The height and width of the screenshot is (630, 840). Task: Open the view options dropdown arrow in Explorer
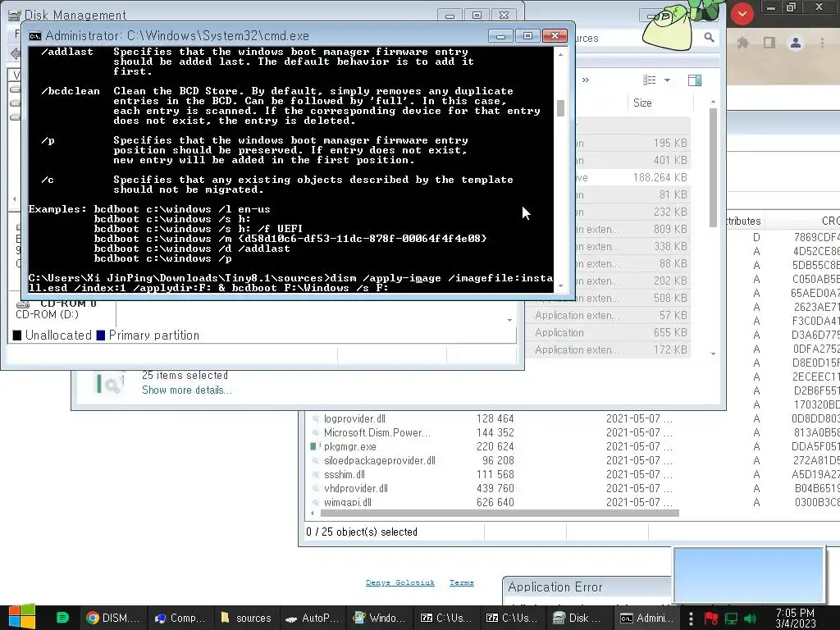click(667, 80)
